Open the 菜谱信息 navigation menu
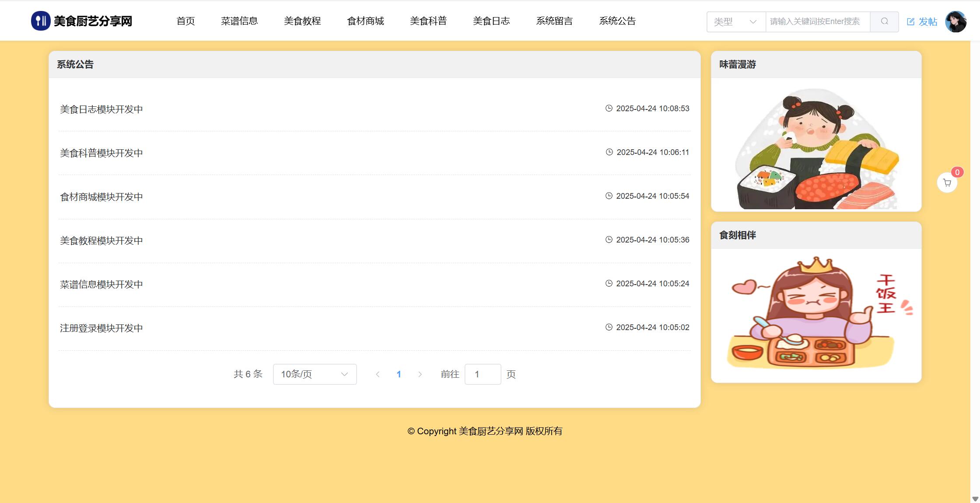The height and width of the screenshot is (503, 980). coord(239,21)
